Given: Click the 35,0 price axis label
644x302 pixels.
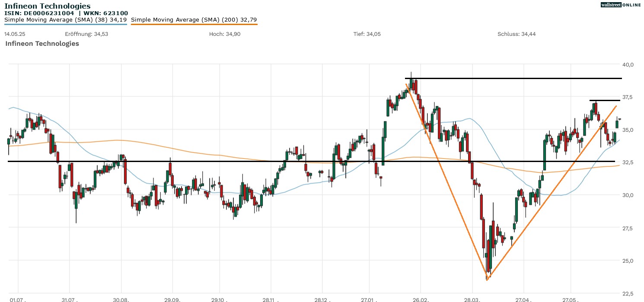Looking at the screenshot, I should [x=628, y=130].
